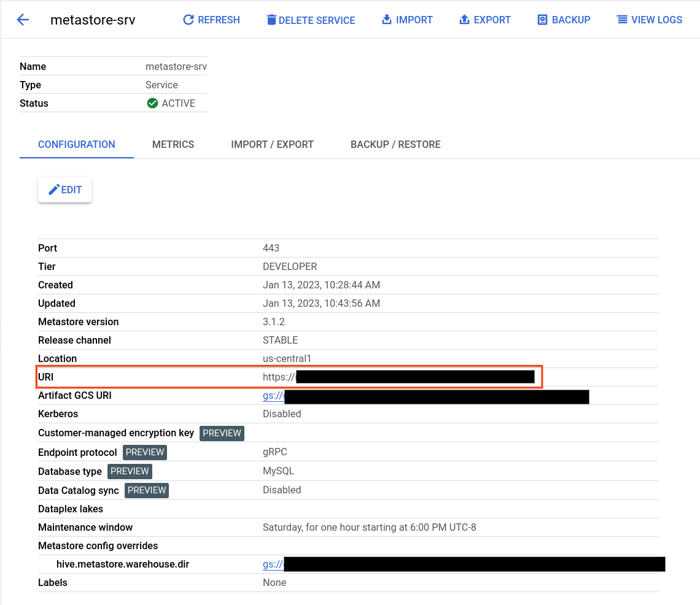Open the Artifact GCS URI gs:// link
This screenshot has height=605, width=700.
pyautogui.click(x=272, y=395)
